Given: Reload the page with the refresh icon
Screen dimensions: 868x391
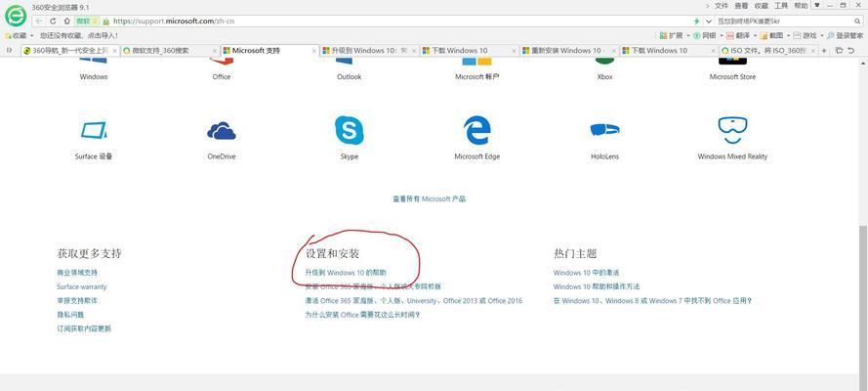Looking at the screenshot, I should 53,22.
